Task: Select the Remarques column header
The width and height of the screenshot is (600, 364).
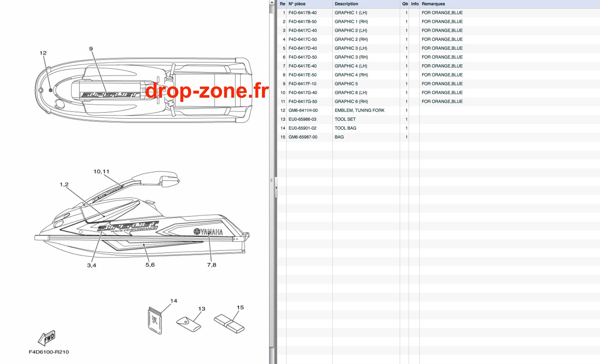Action: (509, 4)
